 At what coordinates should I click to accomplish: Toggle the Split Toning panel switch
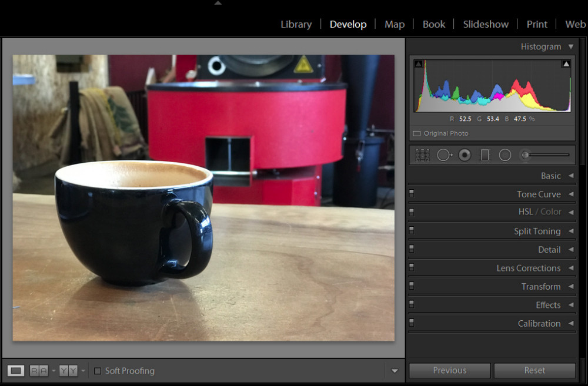(412, 230)
